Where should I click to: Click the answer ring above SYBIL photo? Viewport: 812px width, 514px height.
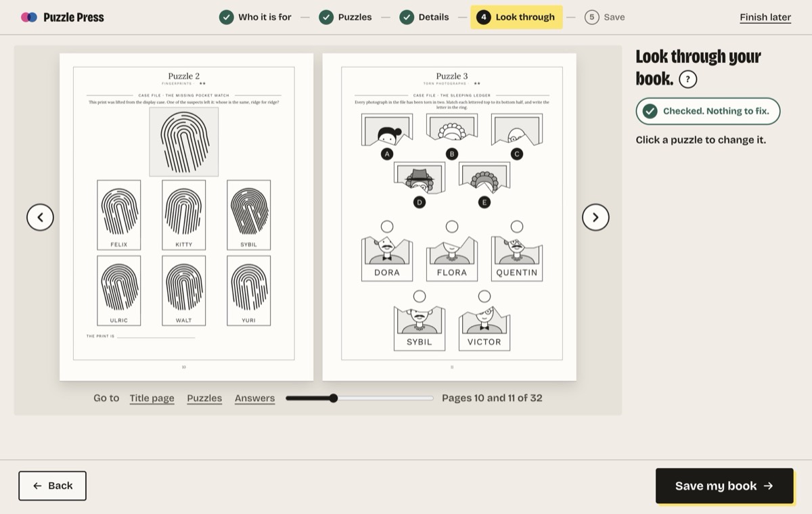(420, 296)
